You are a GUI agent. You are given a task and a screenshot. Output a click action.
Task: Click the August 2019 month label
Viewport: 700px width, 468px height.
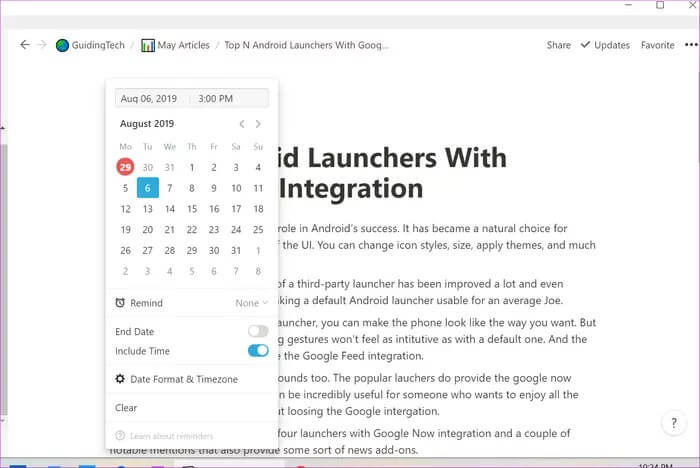point(147,124)
